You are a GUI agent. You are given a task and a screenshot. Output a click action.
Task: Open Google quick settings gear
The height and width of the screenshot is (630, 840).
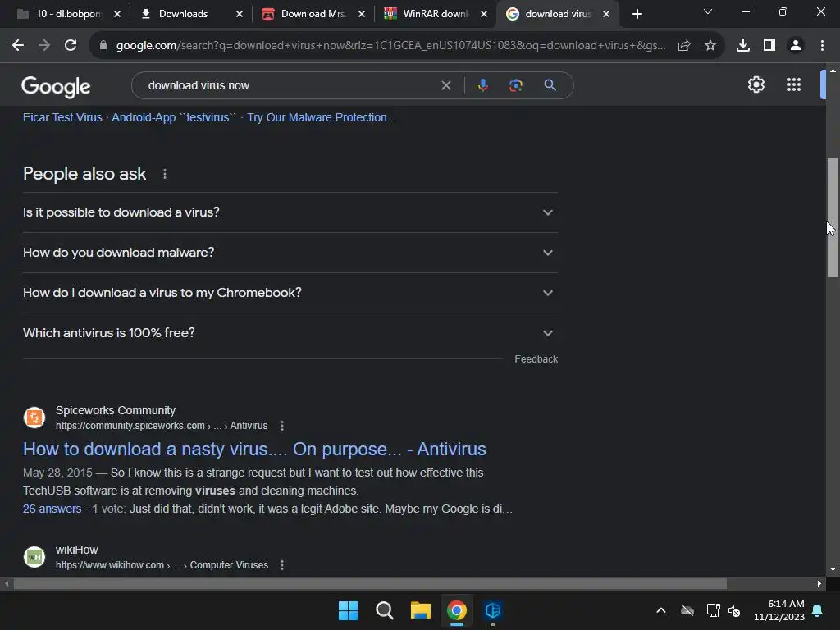click(x=756, y=84)
